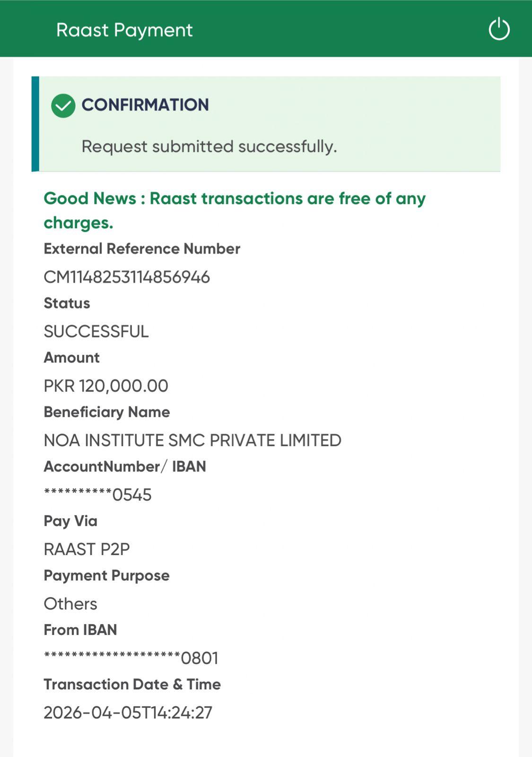Viewport: 532px width, 757px height.
Task: Click the Payment Purpose label
Action: click(106, 575)
